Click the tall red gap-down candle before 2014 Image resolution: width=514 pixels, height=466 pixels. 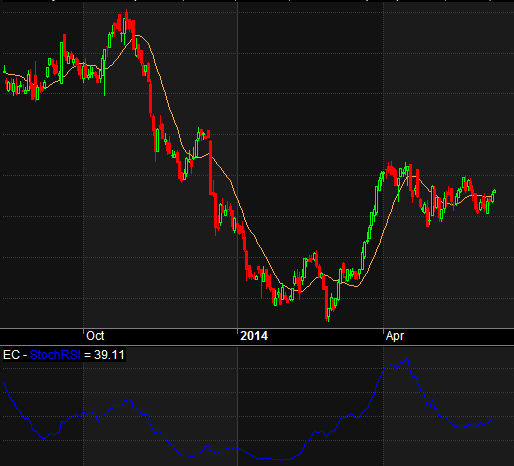[x=211, y=168]
